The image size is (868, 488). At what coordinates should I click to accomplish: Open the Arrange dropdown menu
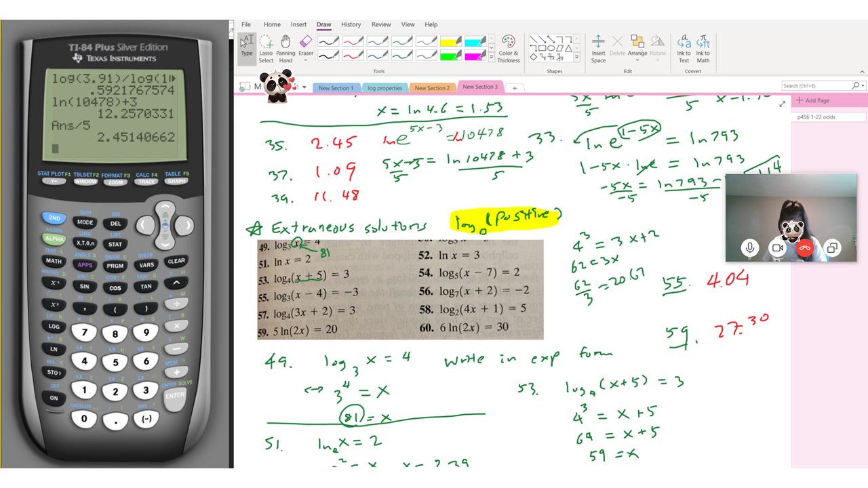[637, 48]
